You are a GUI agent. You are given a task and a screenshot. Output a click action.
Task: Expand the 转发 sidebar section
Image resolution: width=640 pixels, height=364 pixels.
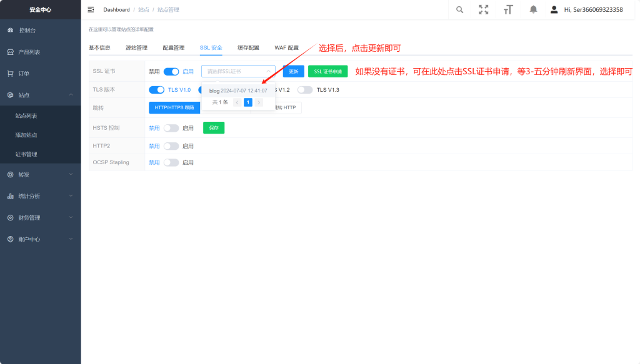(x=25, y=174)
